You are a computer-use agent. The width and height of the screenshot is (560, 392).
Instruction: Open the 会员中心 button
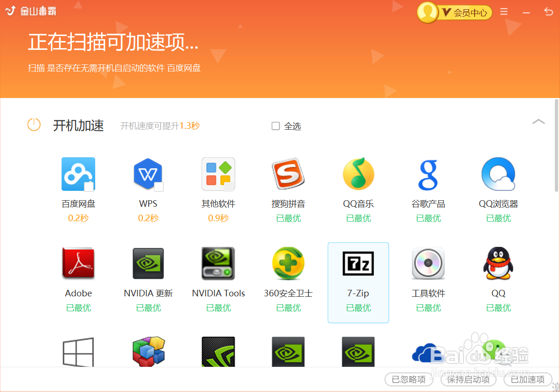pos(465,13)
